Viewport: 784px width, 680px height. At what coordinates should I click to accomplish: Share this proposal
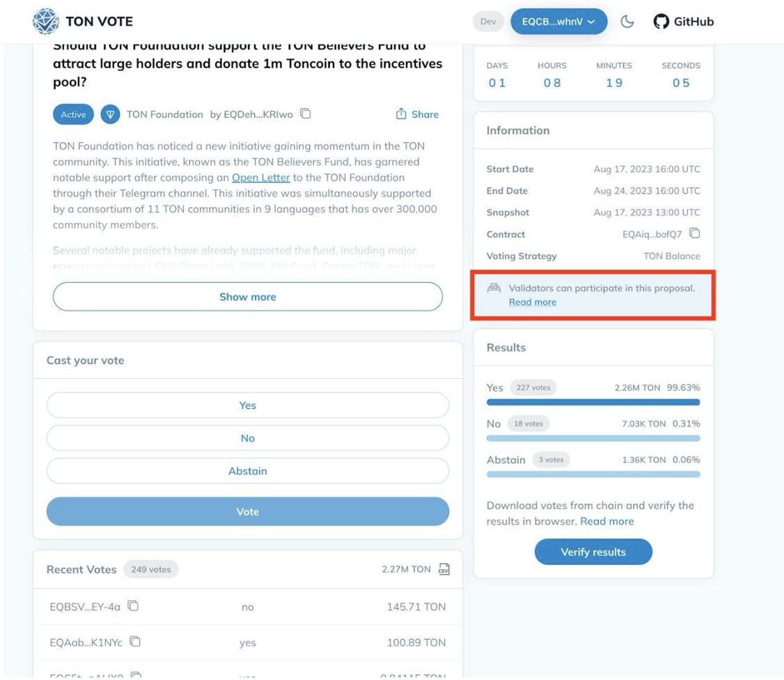[417, 114]
